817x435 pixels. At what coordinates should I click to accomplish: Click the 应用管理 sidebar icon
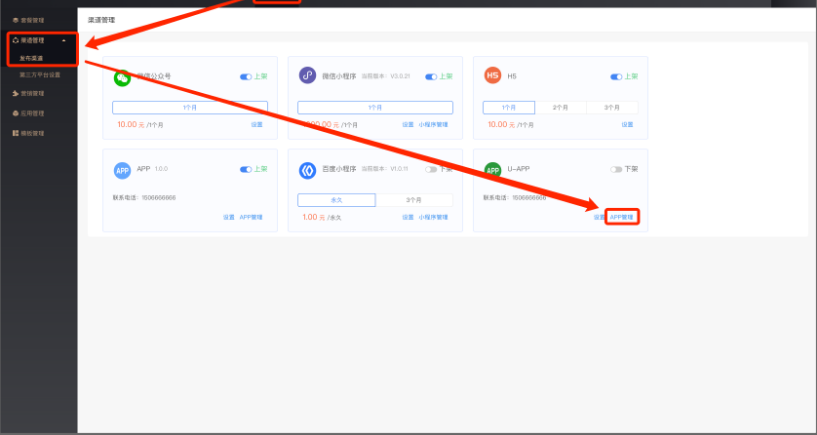pos(16,113)
